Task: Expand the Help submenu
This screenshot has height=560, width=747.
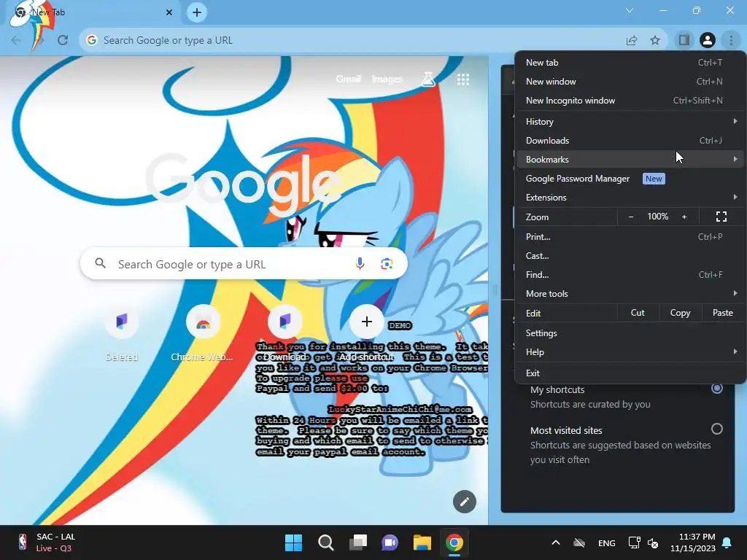Action: (x=630, y=352)
